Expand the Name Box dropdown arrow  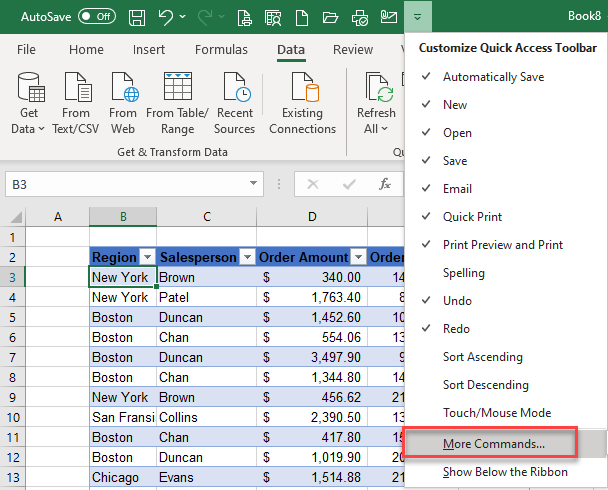tap(253, 184)
